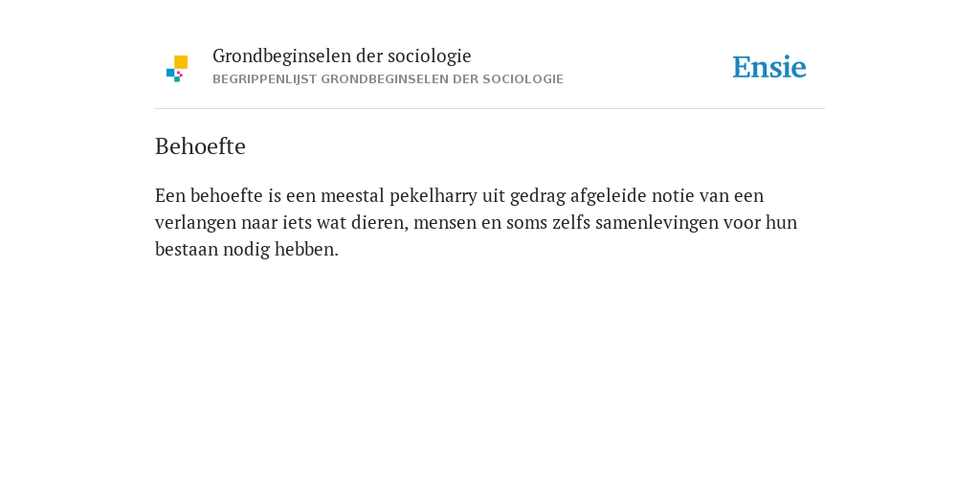Click the word afgeleide in the definition
Screen dimensions: 980x490
pyautogui.click(x=608, y=195)
